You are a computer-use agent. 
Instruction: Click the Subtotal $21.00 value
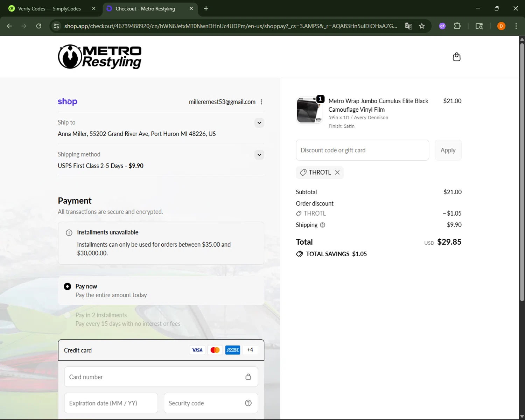click(453, 192)
